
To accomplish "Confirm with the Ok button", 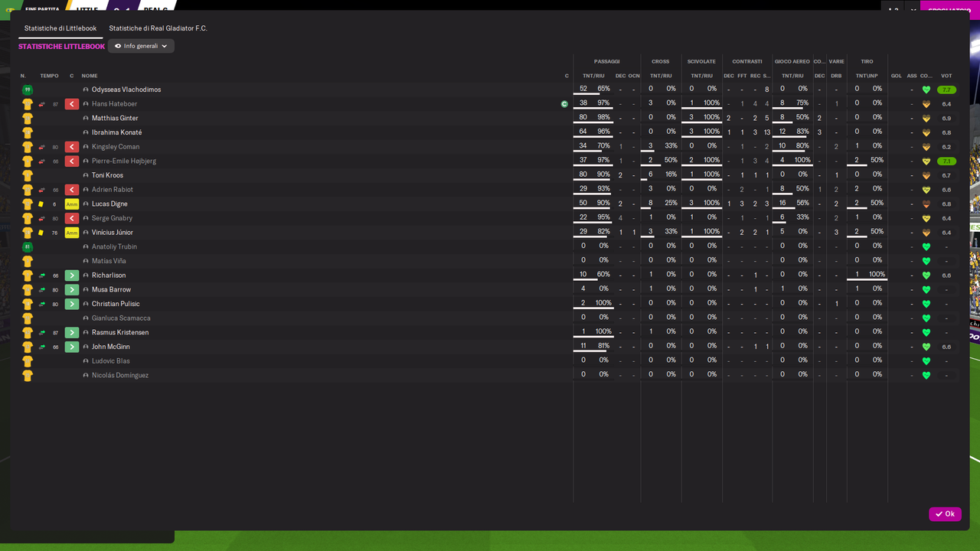I will point(945,514).
